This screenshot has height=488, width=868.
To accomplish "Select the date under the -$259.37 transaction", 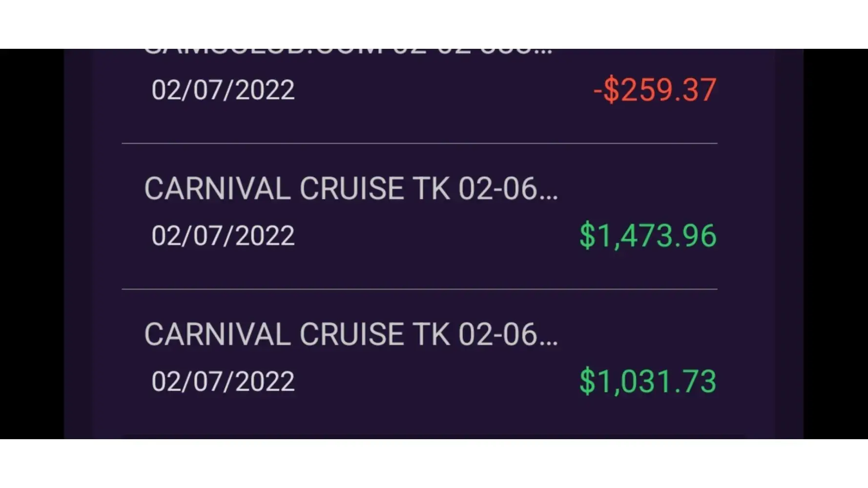I will pos(223,90).
